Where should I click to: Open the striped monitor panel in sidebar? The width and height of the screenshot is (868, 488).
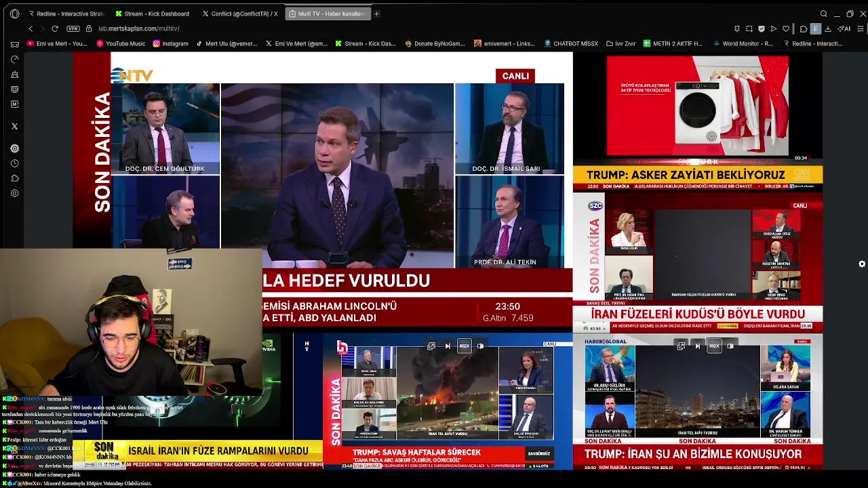coord(15,89)
